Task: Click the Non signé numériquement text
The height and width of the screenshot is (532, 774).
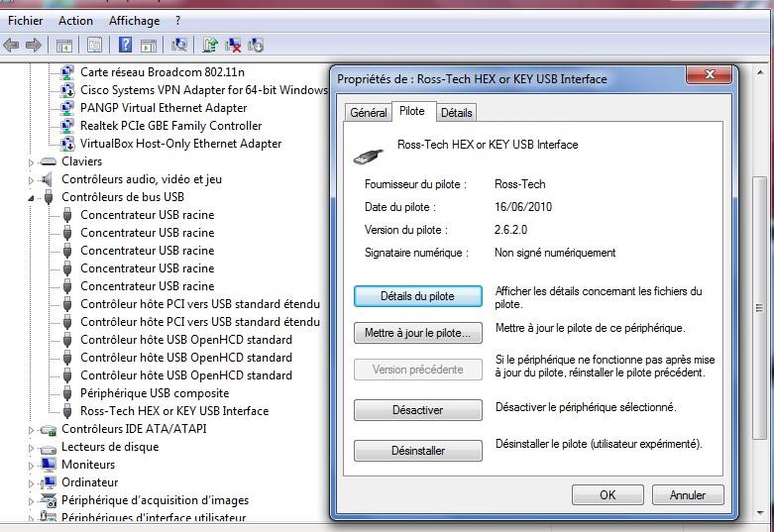Action: click(555, 253)
